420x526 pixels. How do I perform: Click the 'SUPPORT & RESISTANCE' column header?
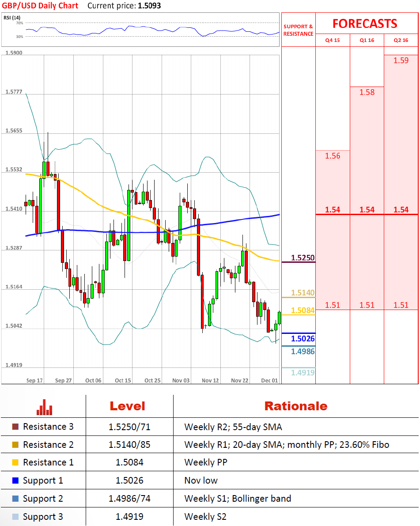tap(298, 30)
